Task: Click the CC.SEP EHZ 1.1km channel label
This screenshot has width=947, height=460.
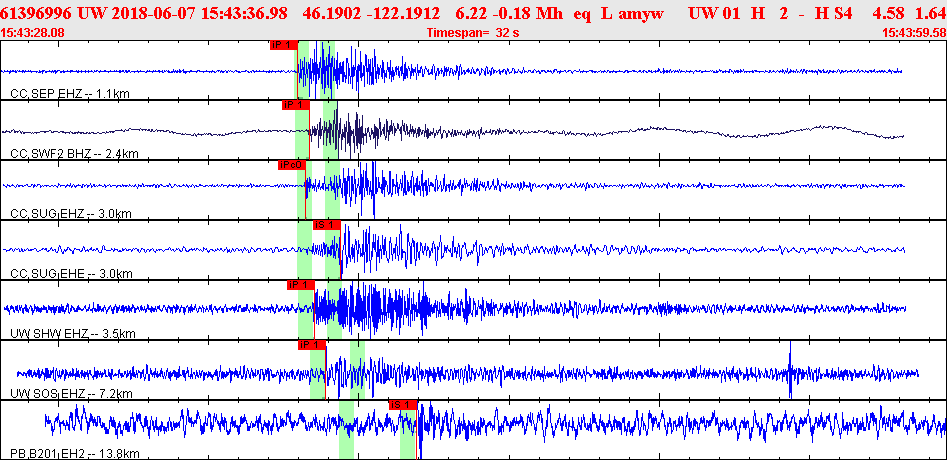Action: coord(71,94)
